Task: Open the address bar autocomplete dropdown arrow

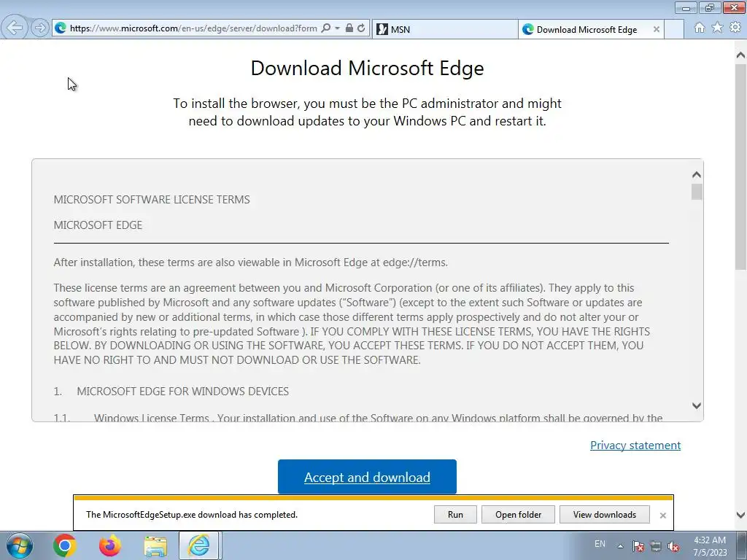Action: point(337,28)
